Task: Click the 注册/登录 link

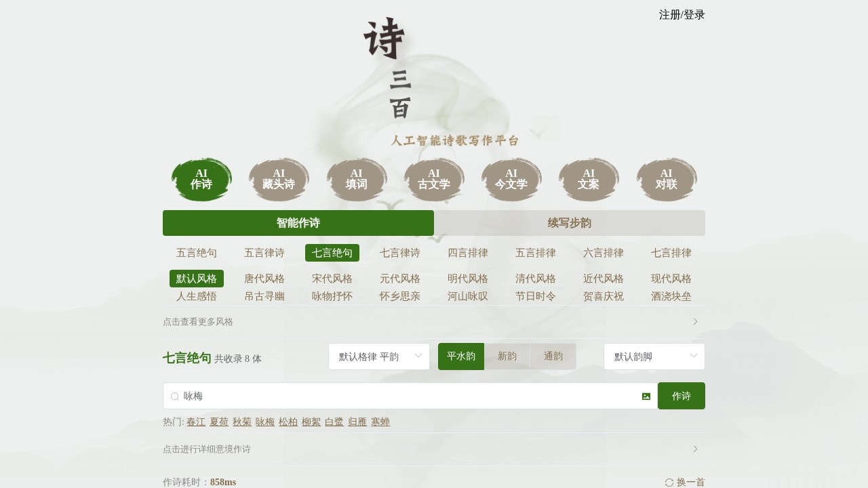Action: tap(681, 14)
